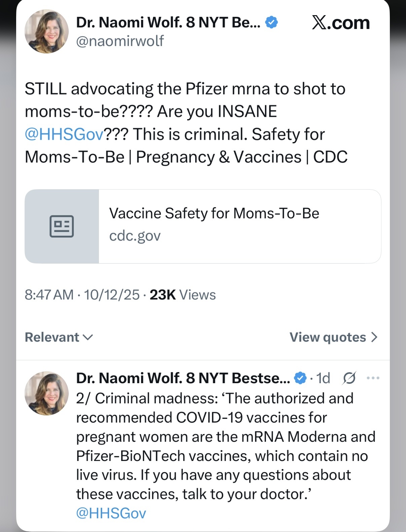The image size is (406, 532).
Task: Click the cdc.gov domain in the link card
Action: 135,236
